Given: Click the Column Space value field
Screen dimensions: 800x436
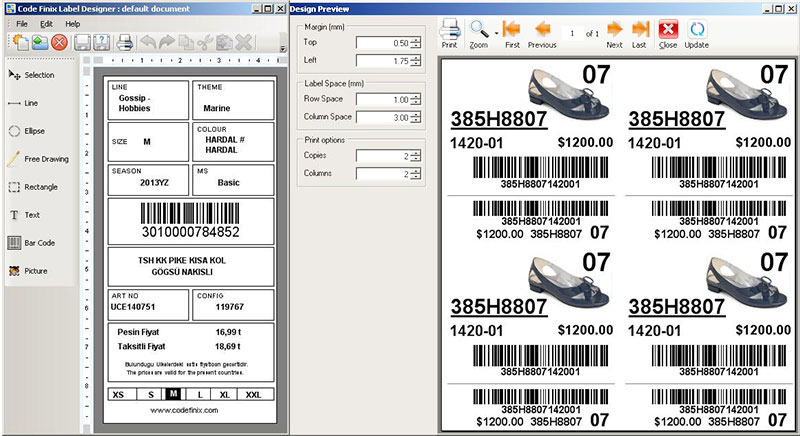Looking at the screenshot, I should coord(383,118).
